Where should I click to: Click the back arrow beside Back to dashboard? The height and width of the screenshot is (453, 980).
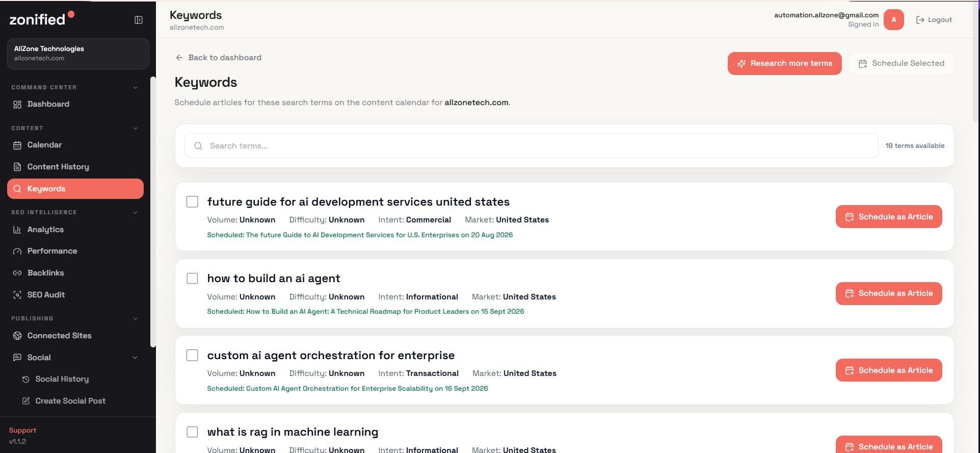tap(179, 58)
